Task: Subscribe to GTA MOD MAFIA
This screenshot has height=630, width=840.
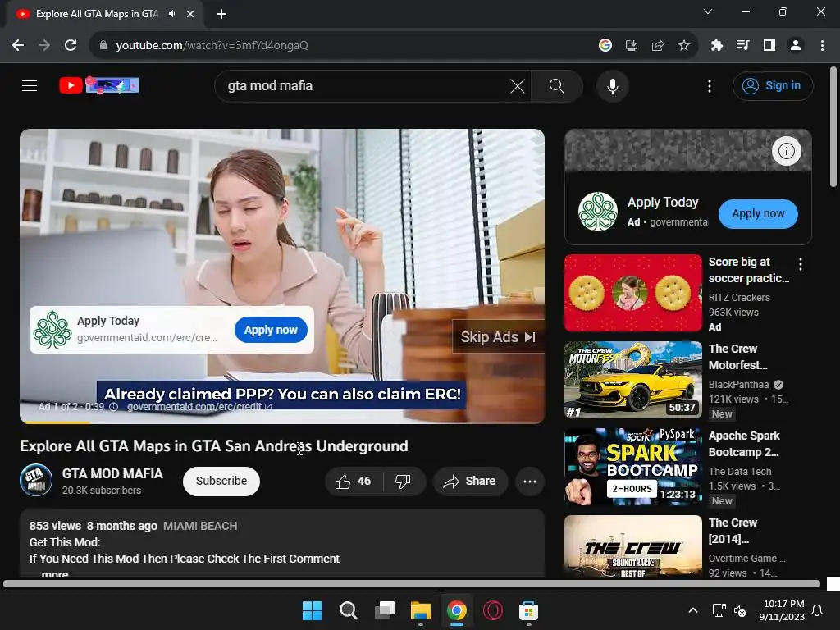Action: 221,481
